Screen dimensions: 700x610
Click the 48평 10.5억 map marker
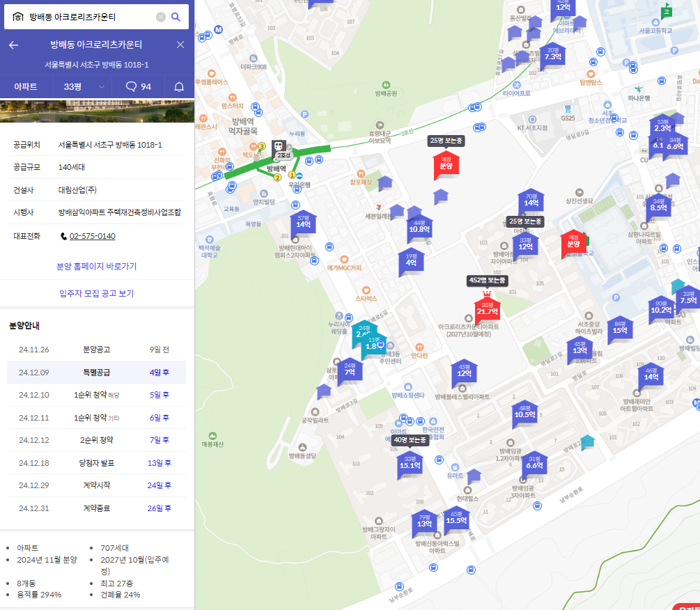(524, 413)
